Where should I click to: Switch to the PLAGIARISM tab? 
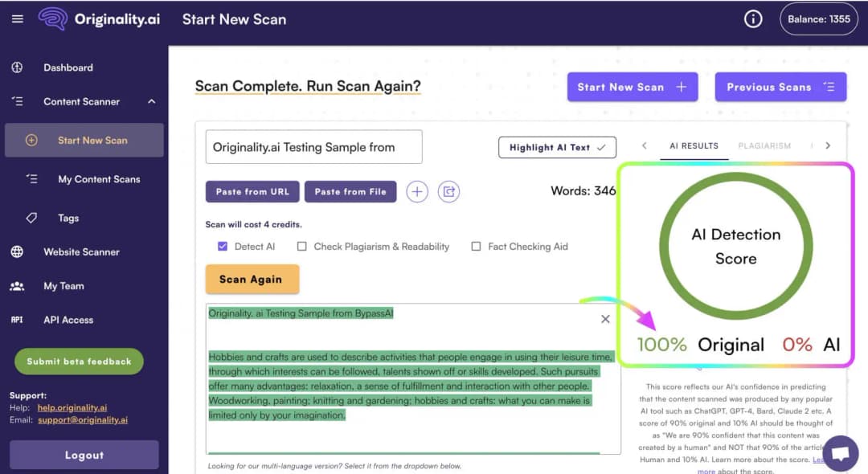click(x=764, y=146)
